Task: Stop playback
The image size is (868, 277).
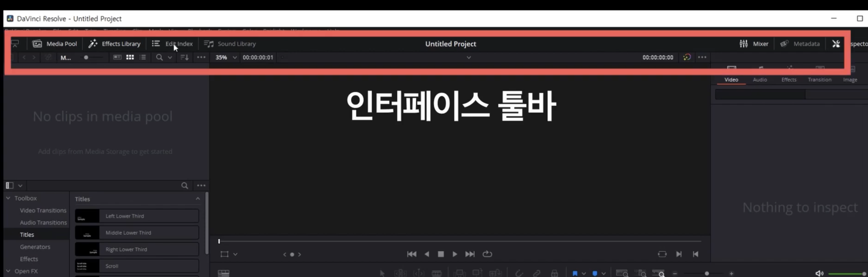Action: 441,254
